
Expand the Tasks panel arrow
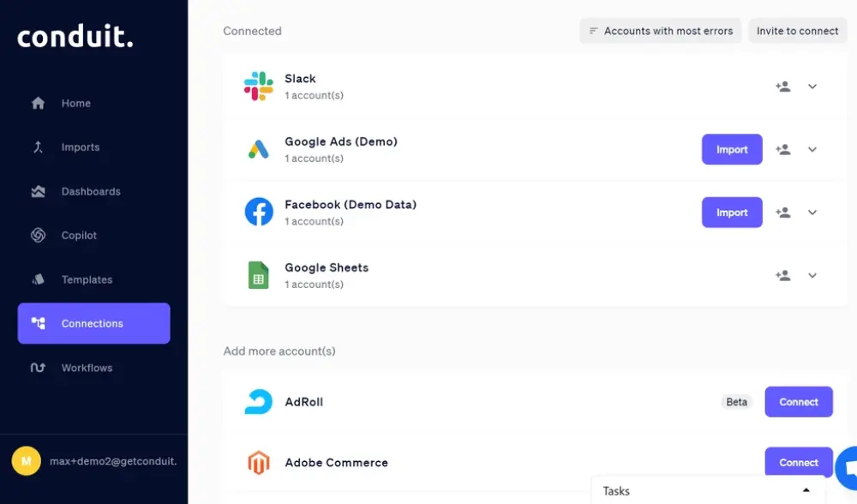coord(806,490)
